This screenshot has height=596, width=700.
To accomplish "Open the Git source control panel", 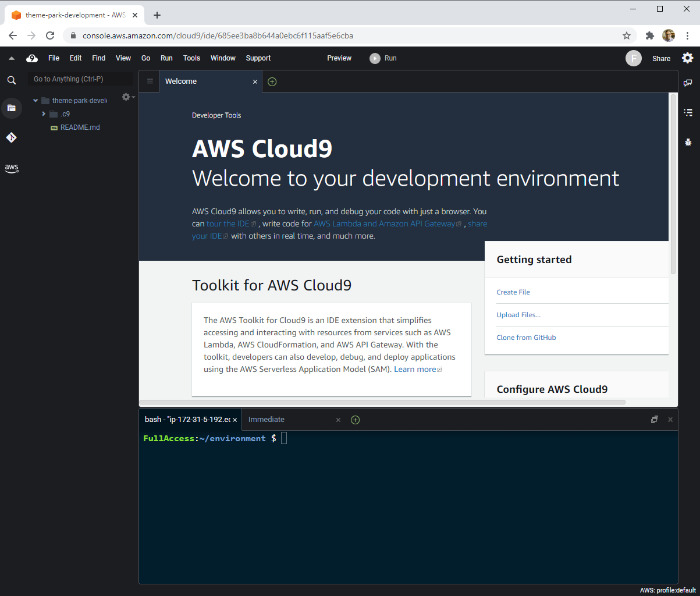I will click(12, 138).
